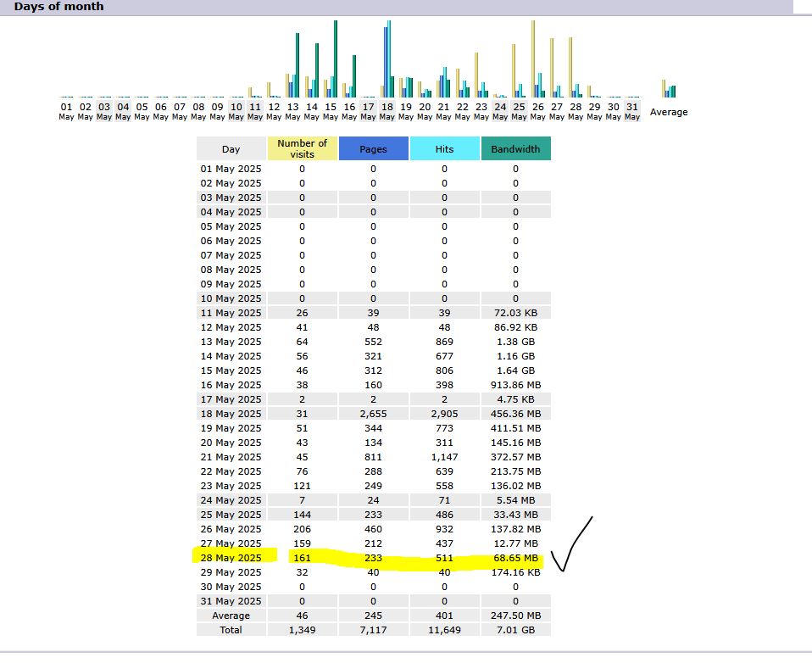Select the 28 May 2025 row label
Screen dimensions: 812x663
[x=231, y=558]
